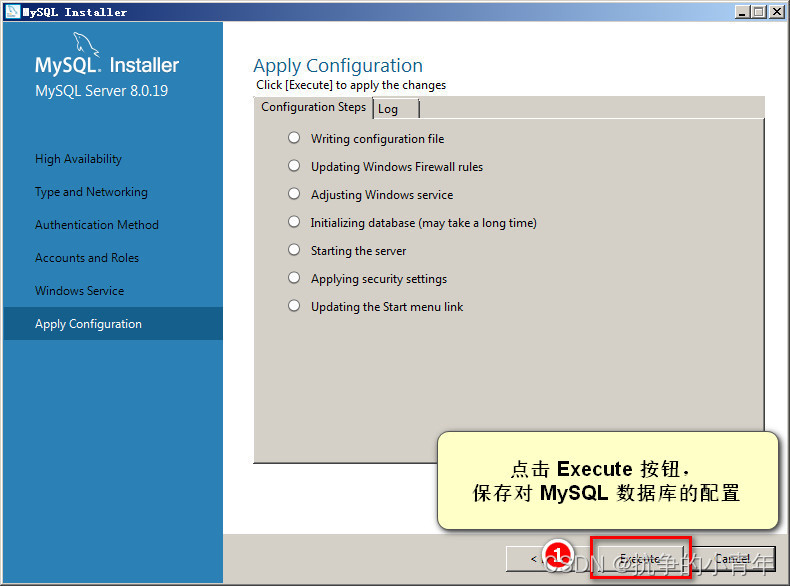Screen dimensions: 790x586
Task: Click the 'Applying security settings' text
Action: pyautogui.click(x=378, y=279)
